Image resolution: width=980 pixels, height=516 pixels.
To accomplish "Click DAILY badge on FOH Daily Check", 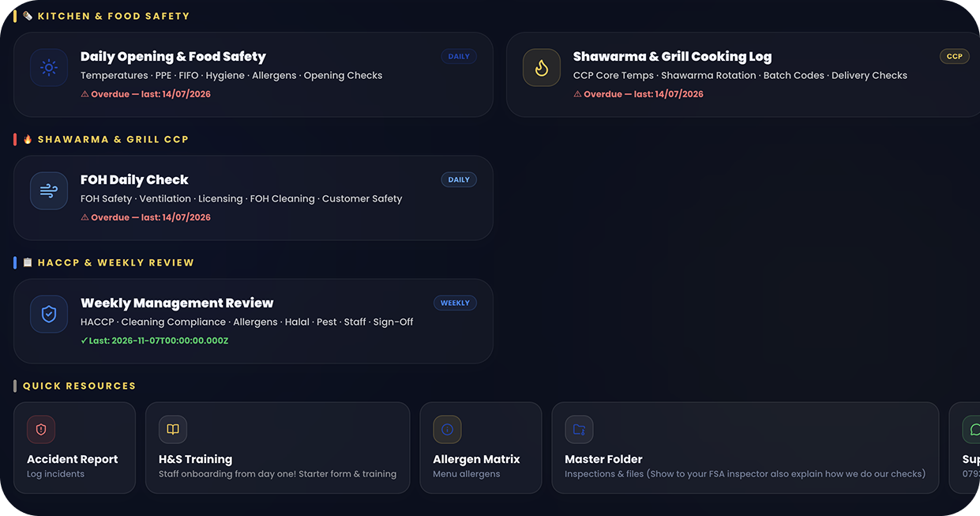I will 459,180.
